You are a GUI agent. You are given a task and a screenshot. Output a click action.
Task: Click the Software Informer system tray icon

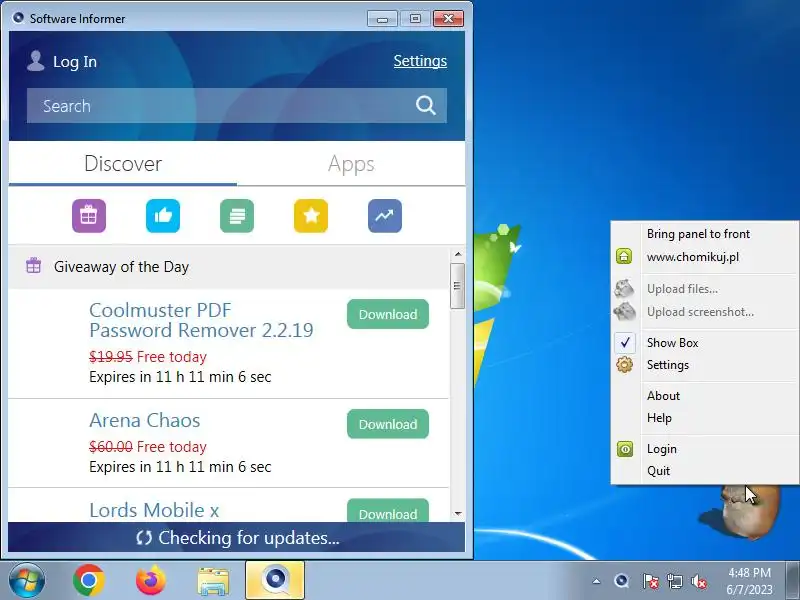point(621,581)
